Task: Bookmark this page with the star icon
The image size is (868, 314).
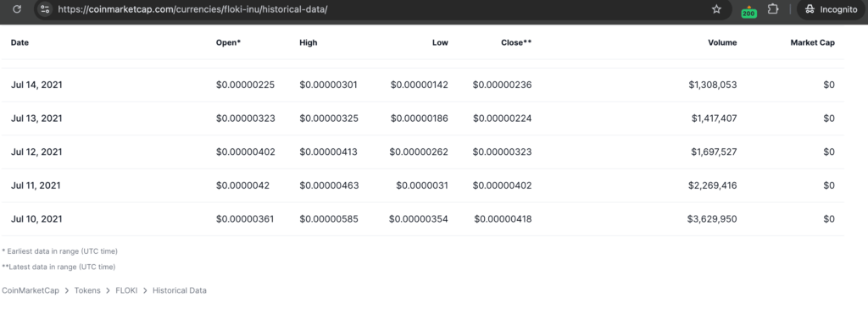Action: point(716,9)
